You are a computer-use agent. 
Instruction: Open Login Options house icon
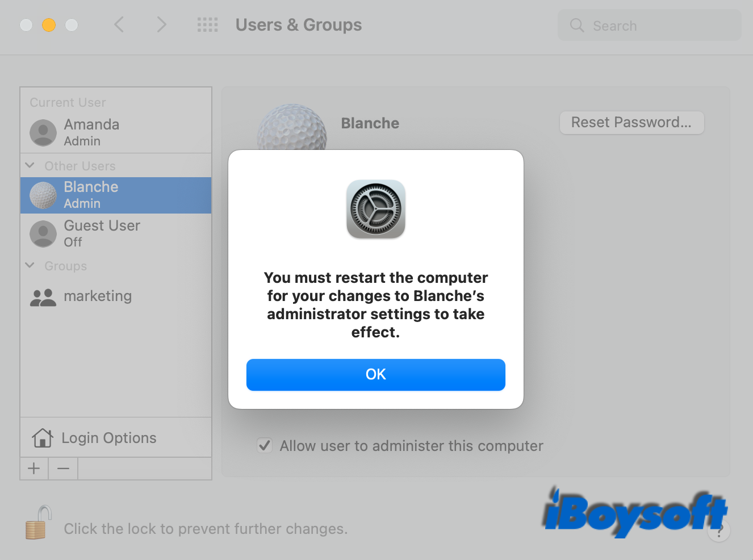pyautogui.click(x=43, y=438)
